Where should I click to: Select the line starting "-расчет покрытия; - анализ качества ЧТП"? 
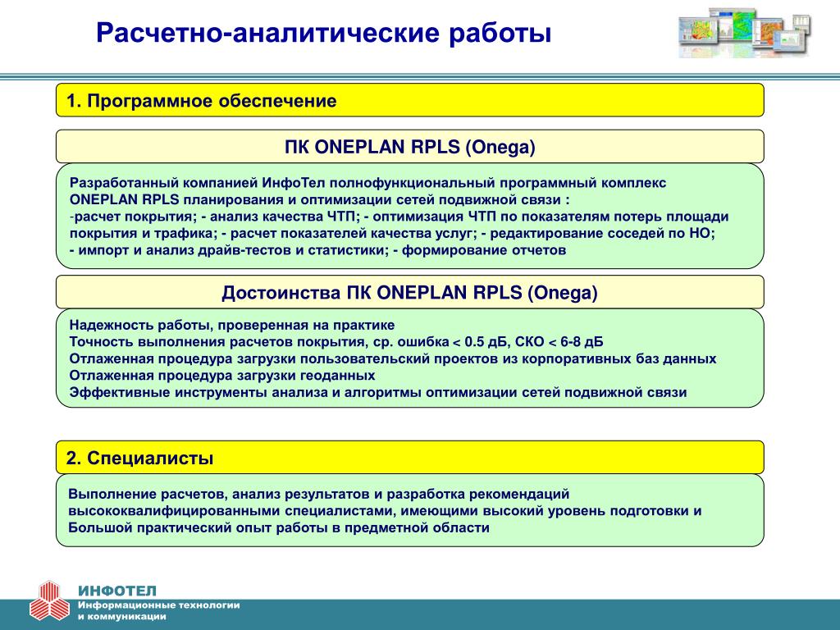399,217
